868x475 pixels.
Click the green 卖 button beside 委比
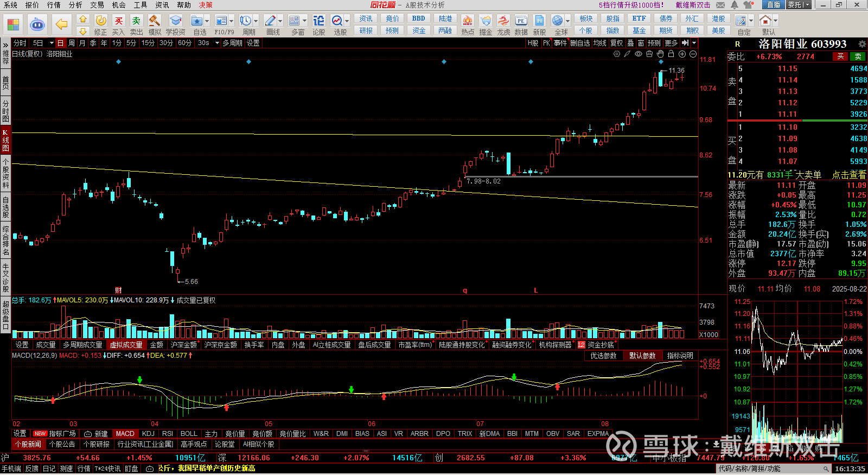point(858,56)
